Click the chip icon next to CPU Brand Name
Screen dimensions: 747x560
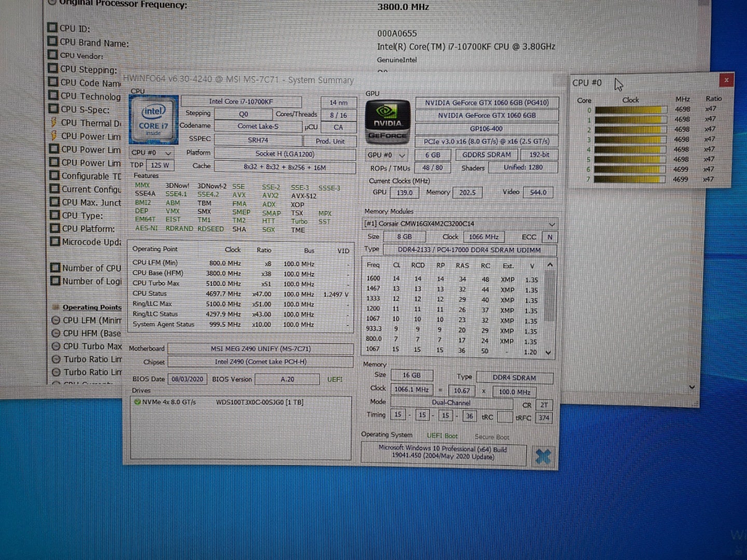pos(52,41)
